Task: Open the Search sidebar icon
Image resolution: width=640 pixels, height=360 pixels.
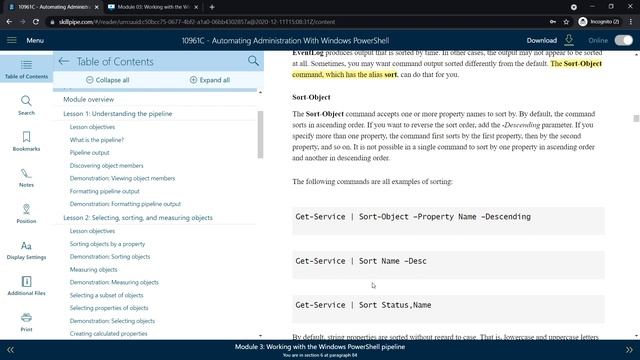Action: 27,105
